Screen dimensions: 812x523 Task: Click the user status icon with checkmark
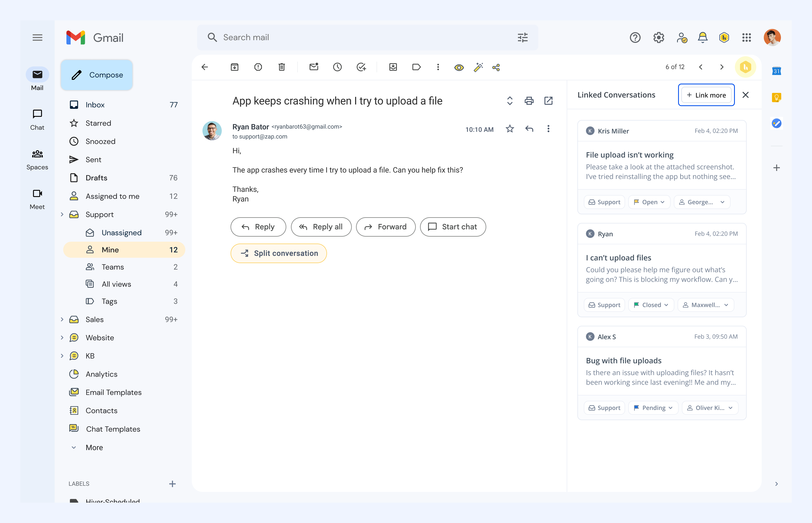click(x=682, y=37)
